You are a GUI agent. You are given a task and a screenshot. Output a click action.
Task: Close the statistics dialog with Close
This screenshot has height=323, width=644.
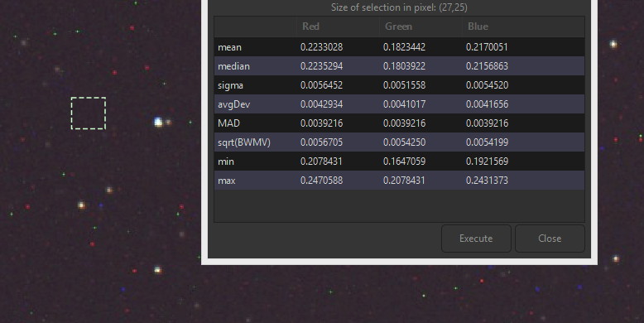[x=550, y=239]
